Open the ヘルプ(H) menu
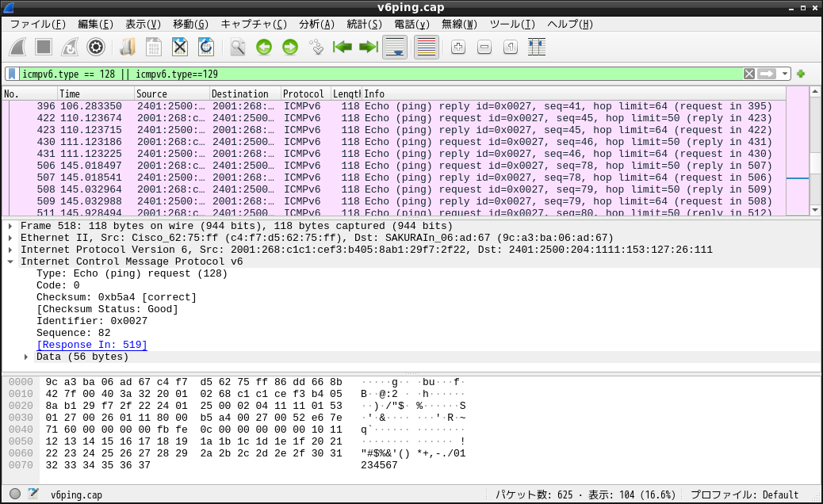 coord(569,24)
